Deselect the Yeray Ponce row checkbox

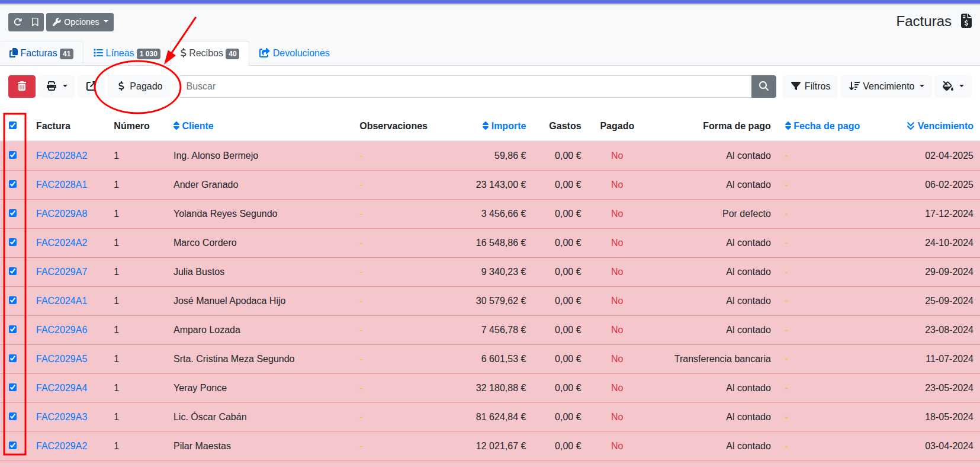point(13,388)
